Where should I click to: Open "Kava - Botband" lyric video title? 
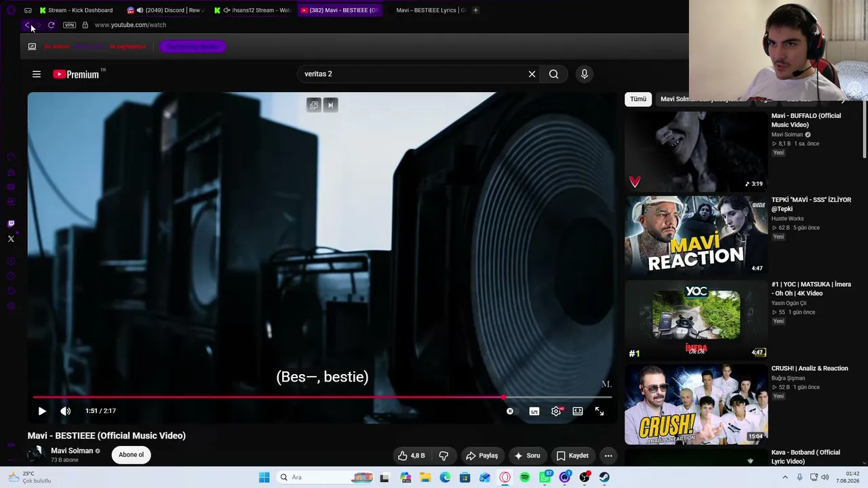coord(806,457)
